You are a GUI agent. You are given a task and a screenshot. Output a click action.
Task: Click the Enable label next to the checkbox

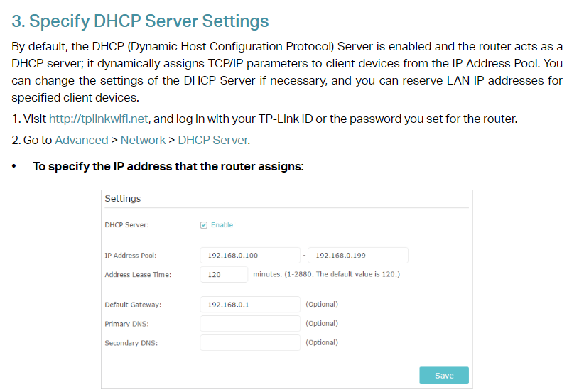click(222, 225)
